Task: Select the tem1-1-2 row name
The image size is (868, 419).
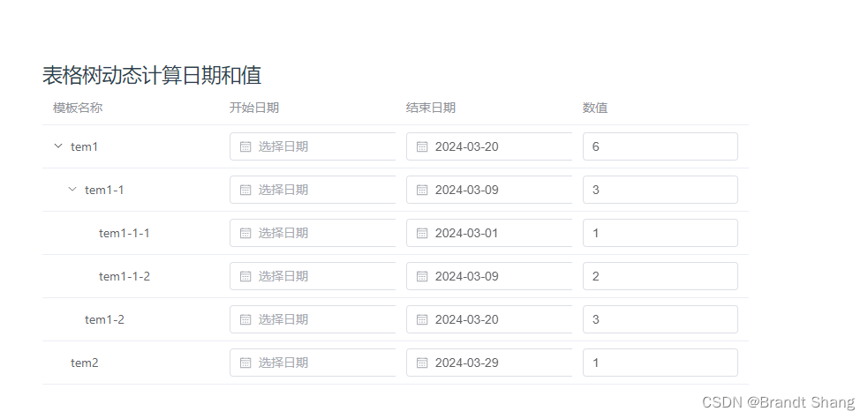Action: click(125, 276)
